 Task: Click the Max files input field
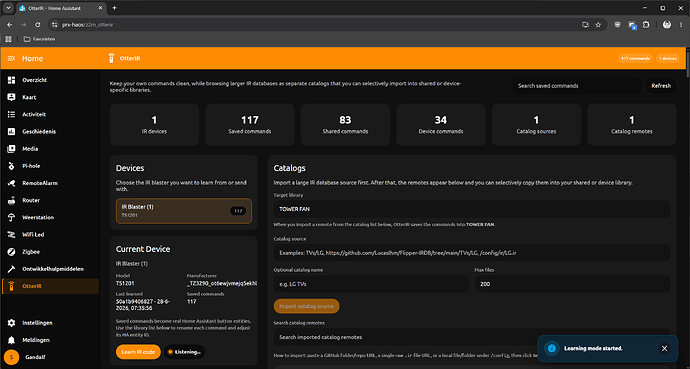pos(572,284)
